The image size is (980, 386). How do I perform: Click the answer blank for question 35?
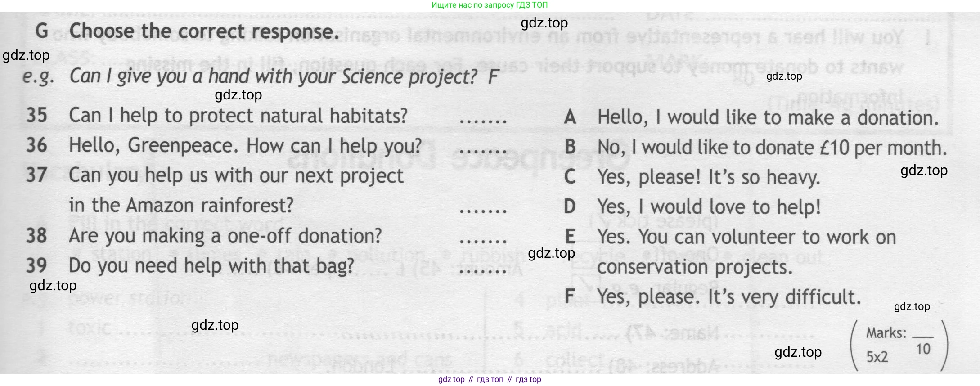pos(483,121)
